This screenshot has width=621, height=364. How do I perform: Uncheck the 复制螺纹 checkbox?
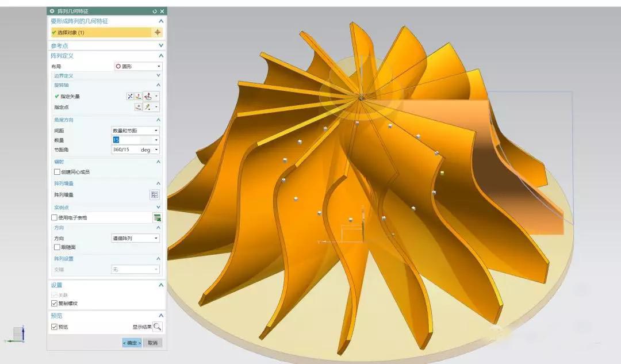(x=54, y=304)
